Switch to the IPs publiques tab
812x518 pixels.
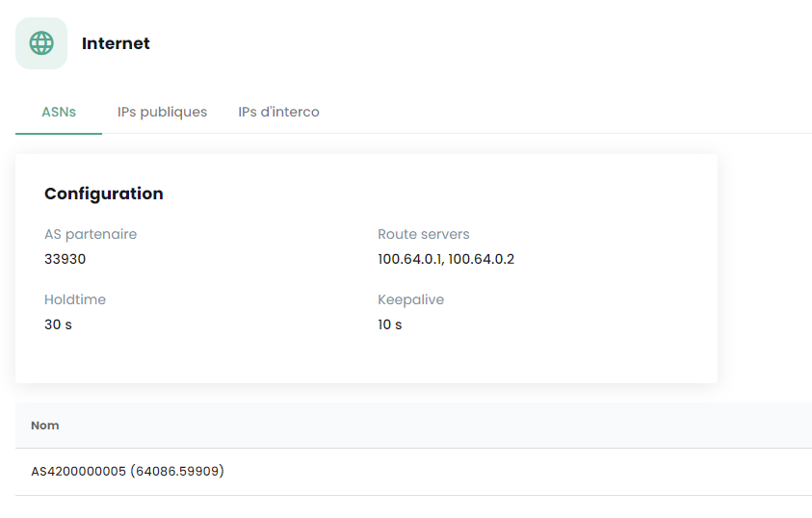click(x=162, y=112)
